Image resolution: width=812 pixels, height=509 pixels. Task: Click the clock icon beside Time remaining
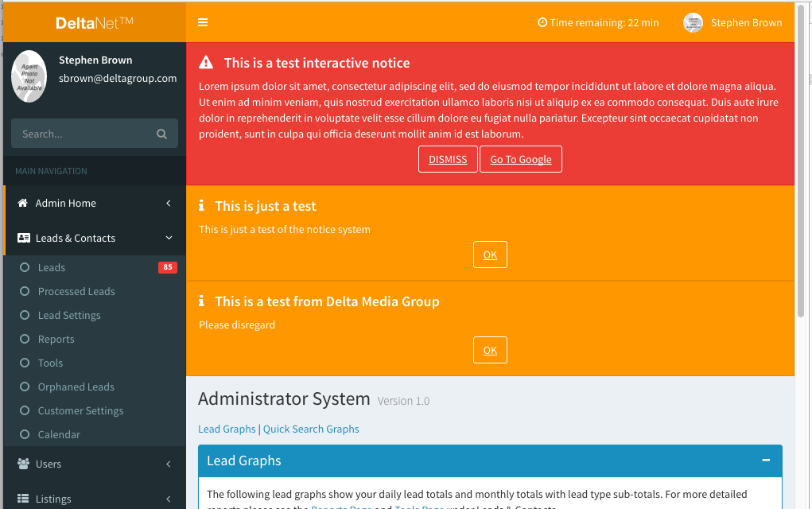point(541,23)
